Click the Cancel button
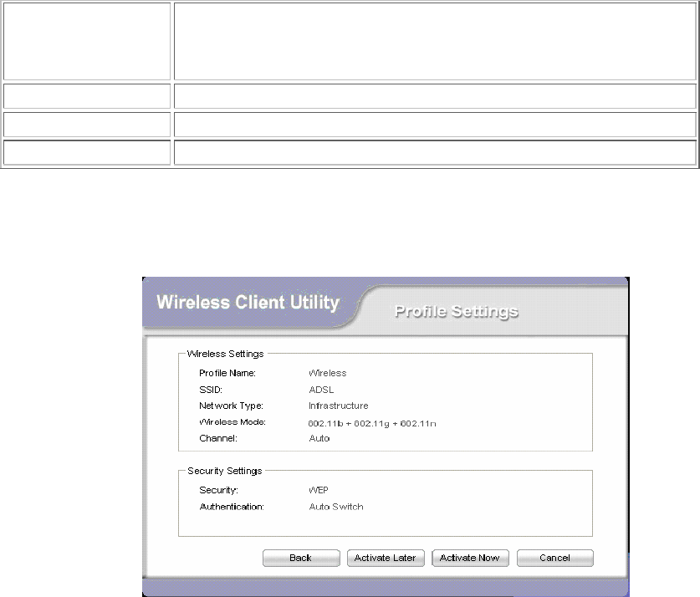The height and width of the screenshot is (597, 700). point(555,558)
